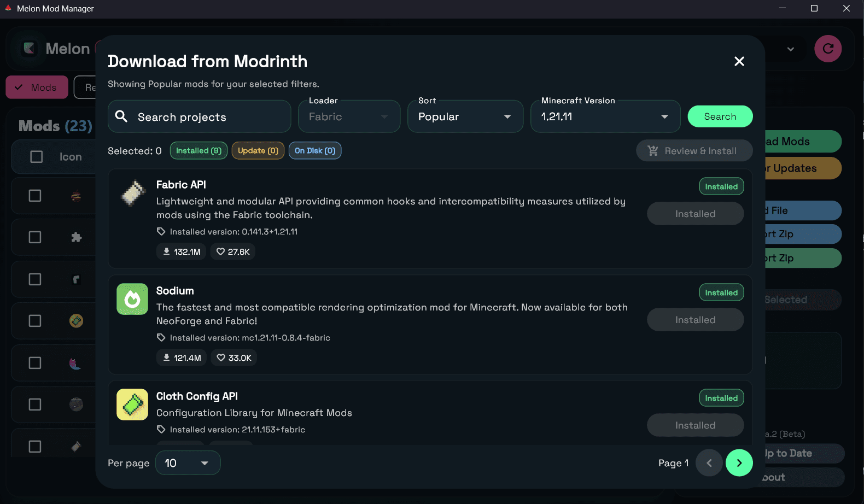The height and width of the screenshot is (504, 864).
Task: Click Fabric API likes 27.6K heart
Action: tap(233, 251)
